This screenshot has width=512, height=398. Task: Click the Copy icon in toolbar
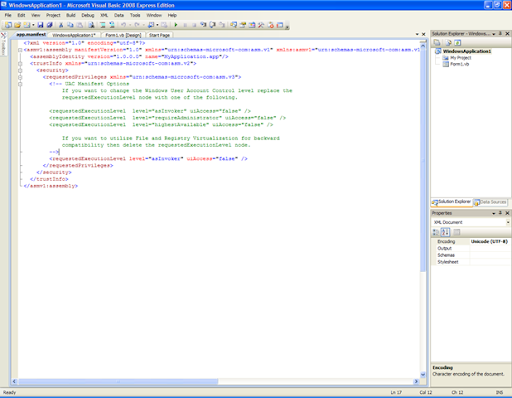tap(70, 25)
